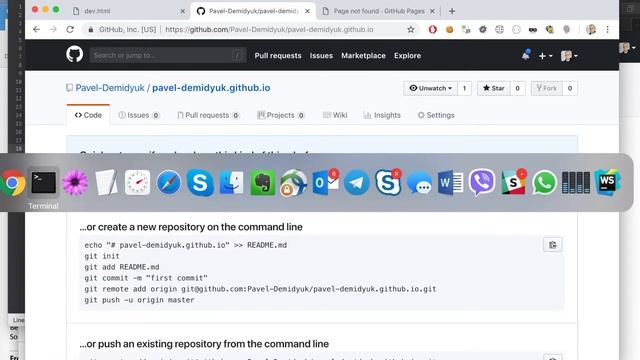
Task: Click the 'git init' line
Action: [102, 256]
